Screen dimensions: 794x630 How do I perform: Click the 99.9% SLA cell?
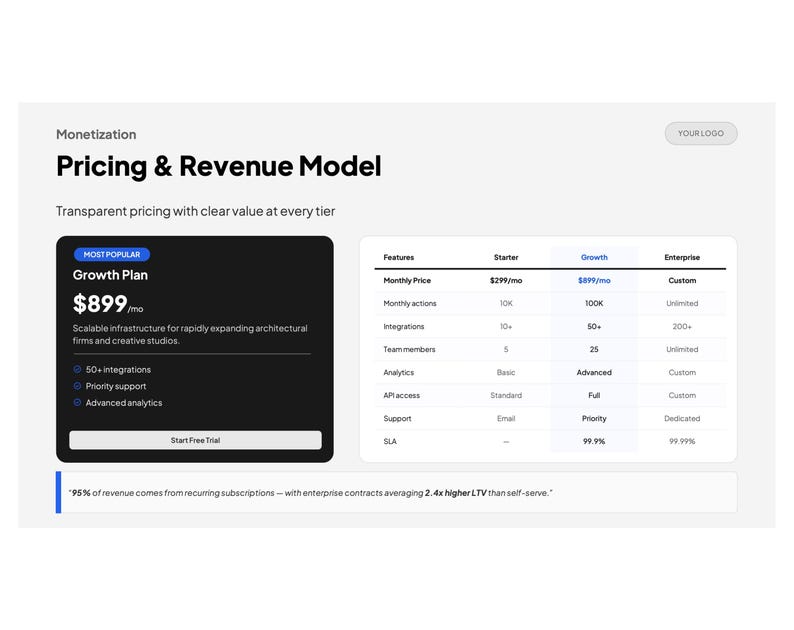pos(594,442)
